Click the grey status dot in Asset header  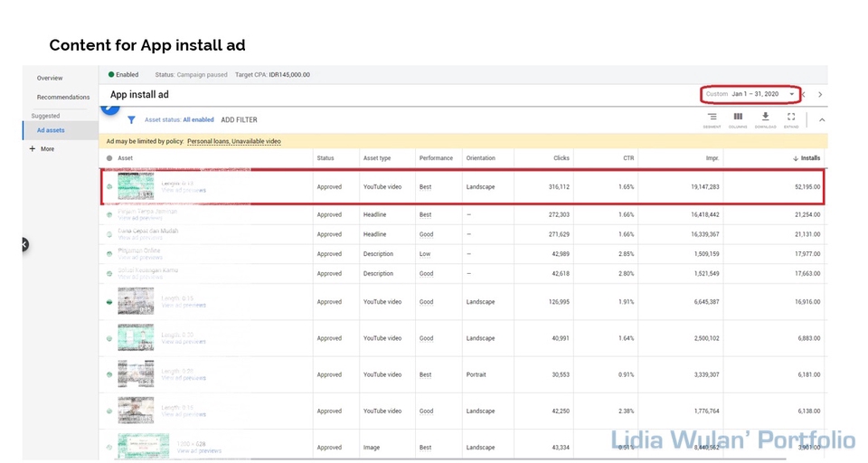tap(109, 158)
